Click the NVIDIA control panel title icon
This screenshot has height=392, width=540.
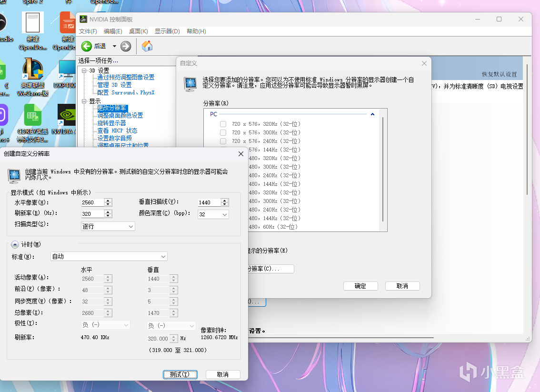coord(83,19)
